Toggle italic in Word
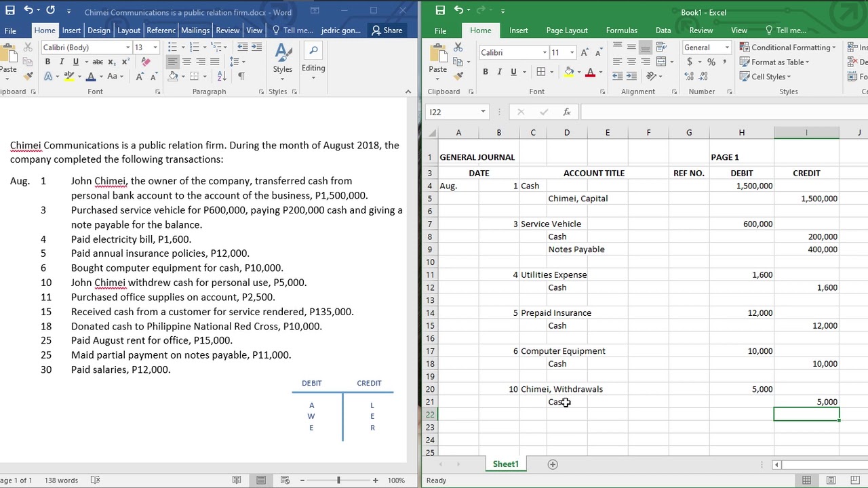Screen dimensions: 868x488 [x=62, y=62]
